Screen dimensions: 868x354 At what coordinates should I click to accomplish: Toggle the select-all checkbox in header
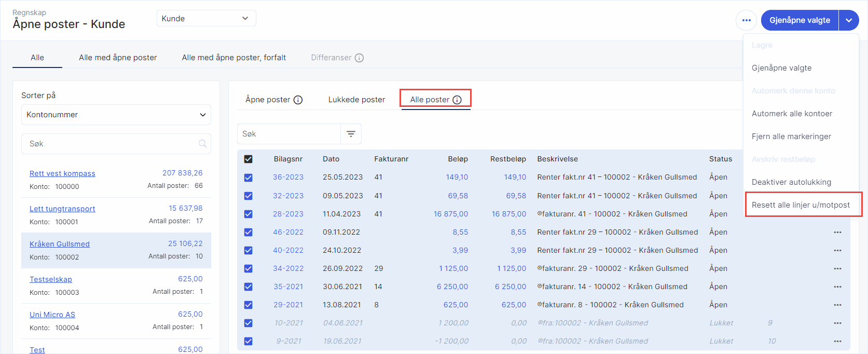pyautogui.click(x=249, y=159)
